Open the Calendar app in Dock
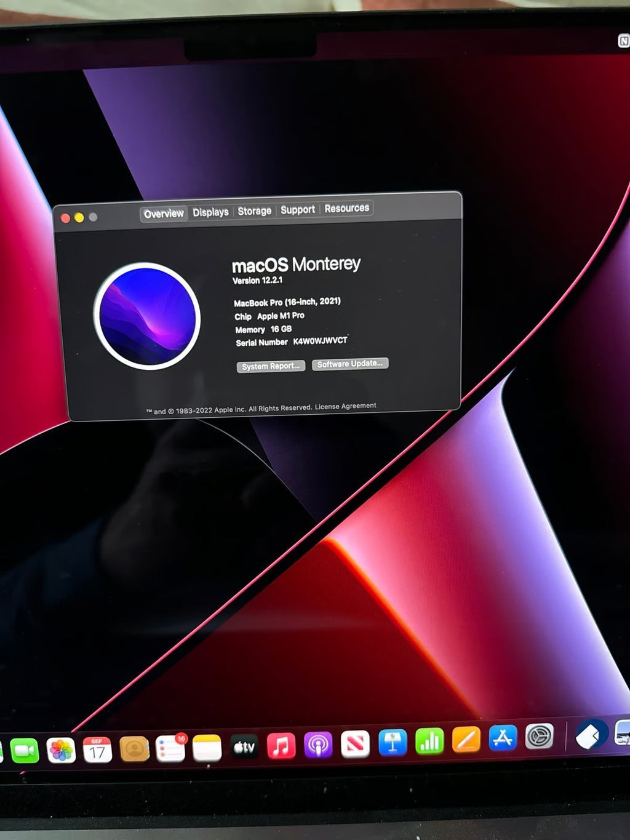The image size is (630, 840). (x=97, y=750)
